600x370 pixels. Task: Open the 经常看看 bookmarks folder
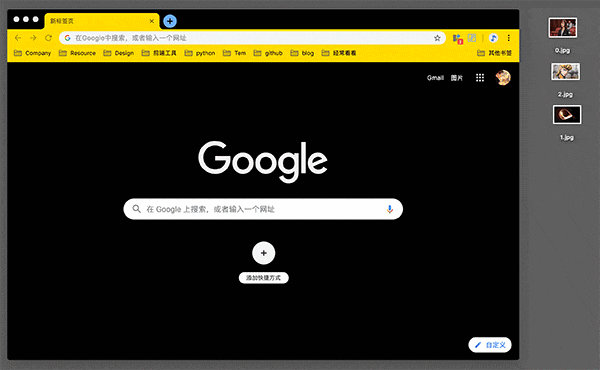(339, 53)
